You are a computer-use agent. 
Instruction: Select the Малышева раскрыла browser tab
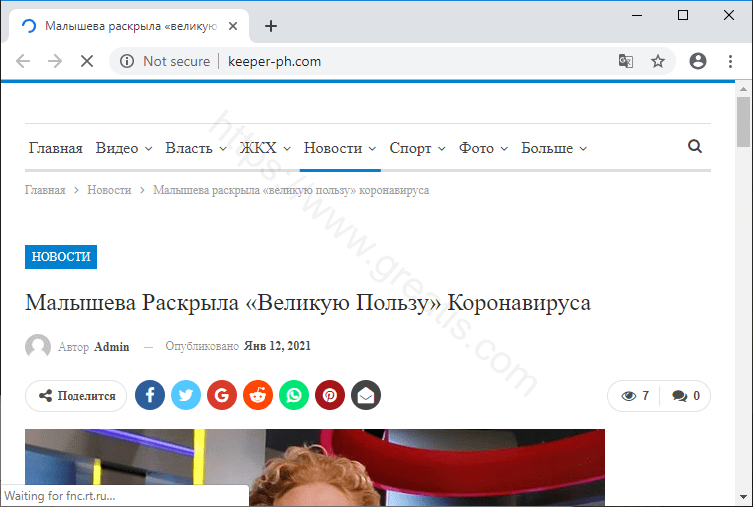(129, 26)
